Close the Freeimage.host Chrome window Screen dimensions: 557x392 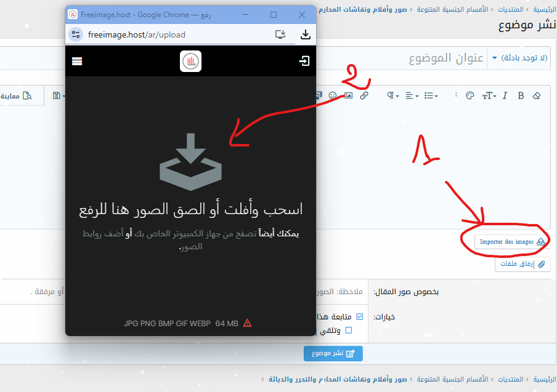click(x=302, y=15)
